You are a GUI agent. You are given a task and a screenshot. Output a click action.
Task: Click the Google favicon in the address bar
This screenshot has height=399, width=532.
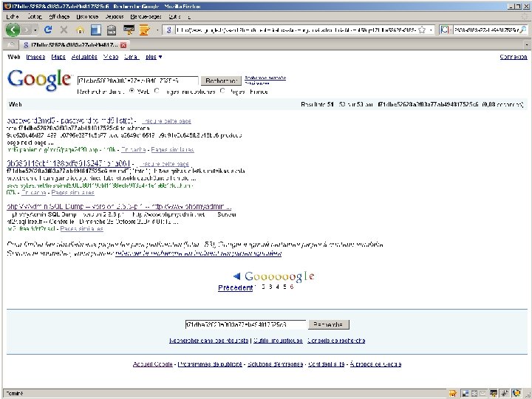(x=168, y=30)
